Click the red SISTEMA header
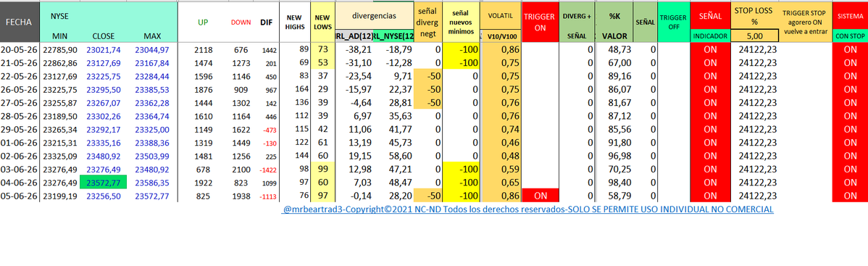The height and width of the screenshot is (266, 868). 850,16
